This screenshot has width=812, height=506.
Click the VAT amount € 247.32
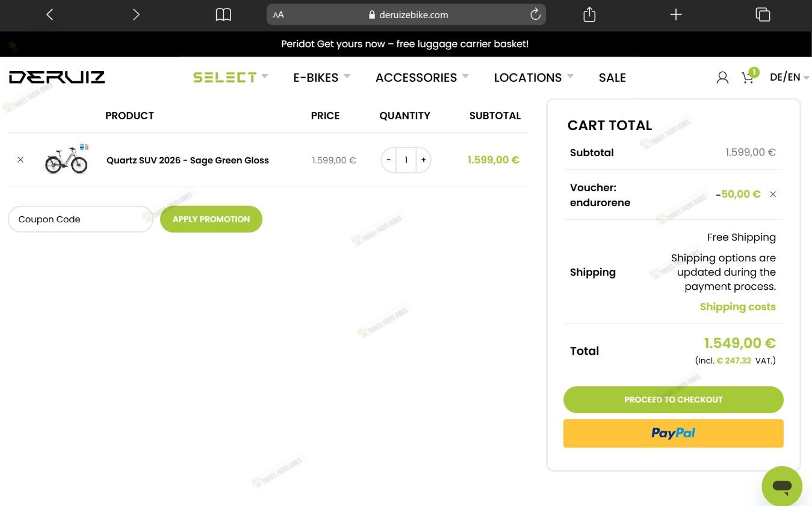coord(734,361)
